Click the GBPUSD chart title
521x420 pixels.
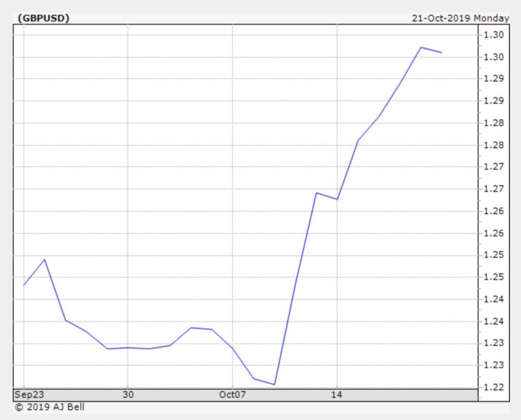43,18
